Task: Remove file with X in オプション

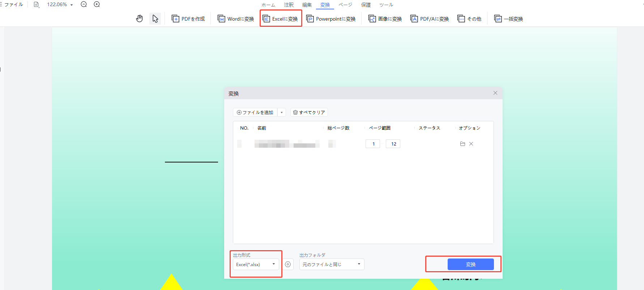Action: [x=471, y=144]
